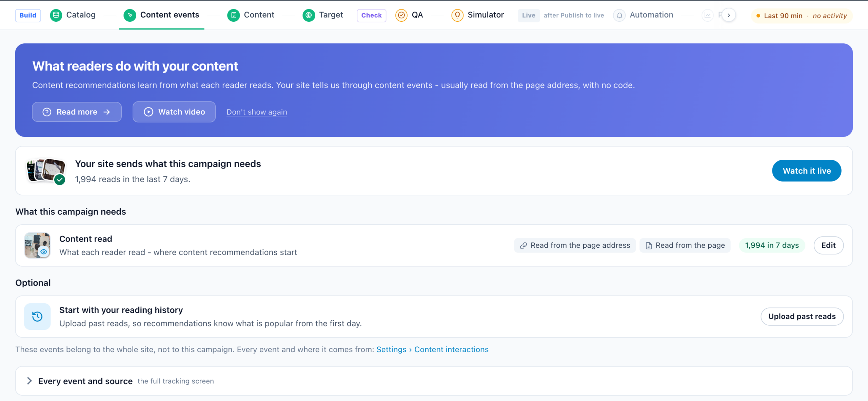Select the Content events tab

click(161, 15)
